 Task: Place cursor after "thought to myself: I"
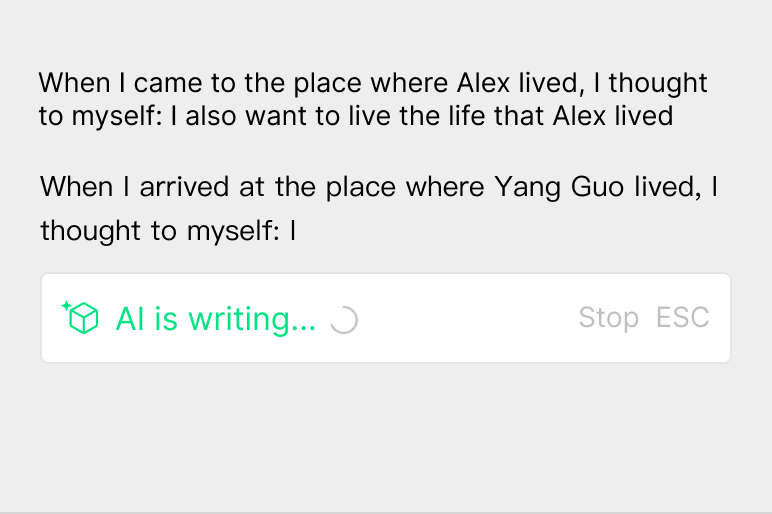(x=297, y=231)
